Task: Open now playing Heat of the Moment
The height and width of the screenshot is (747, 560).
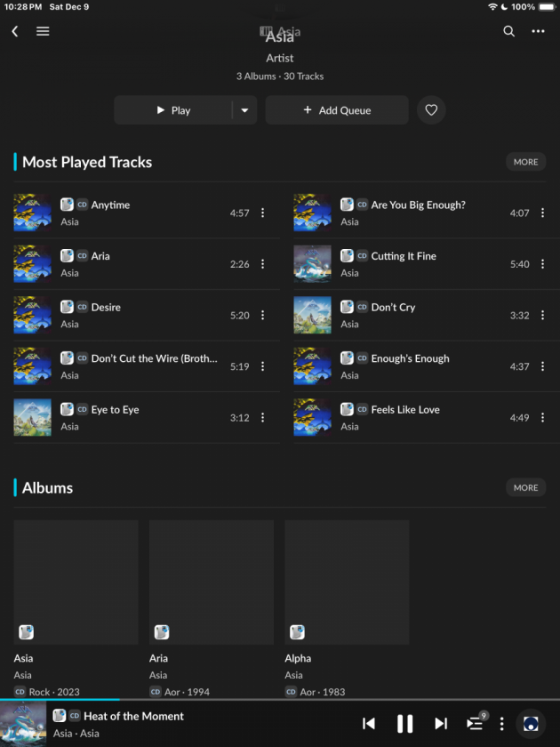Action: tap(133, 716)
